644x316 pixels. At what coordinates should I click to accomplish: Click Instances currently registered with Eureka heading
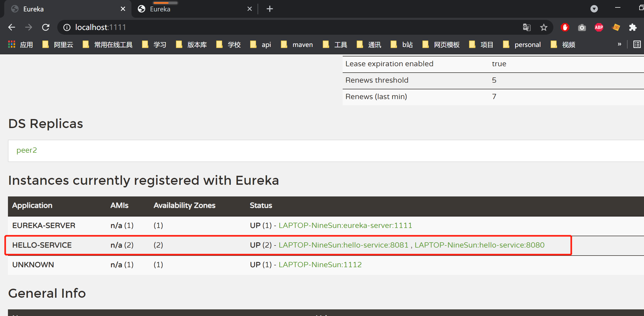(x=143, y=180)
